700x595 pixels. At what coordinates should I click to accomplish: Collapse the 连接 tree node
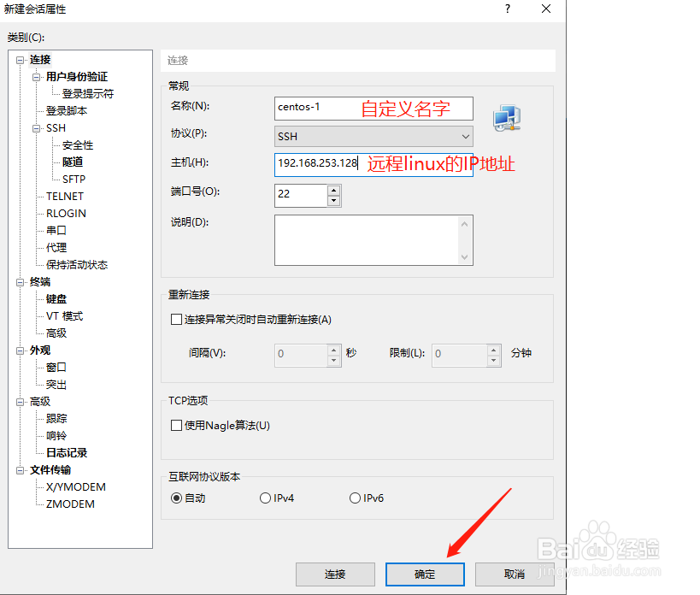[21, 60]
